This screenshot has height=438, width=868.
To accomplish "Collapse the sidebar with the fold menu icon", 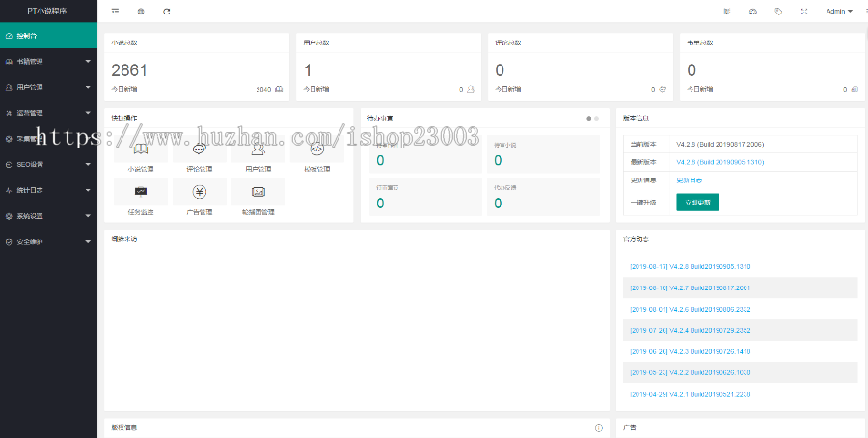I will [115, 11].
